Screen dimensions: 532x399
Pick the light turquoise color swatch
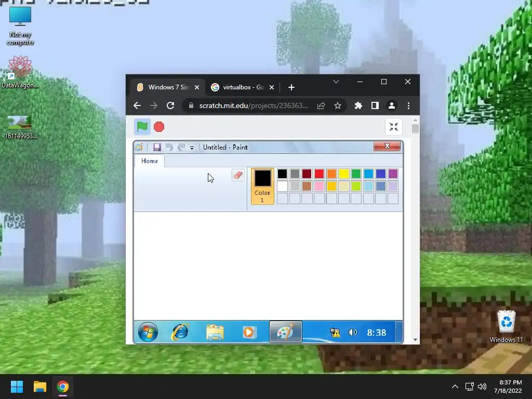pos(368,186)
